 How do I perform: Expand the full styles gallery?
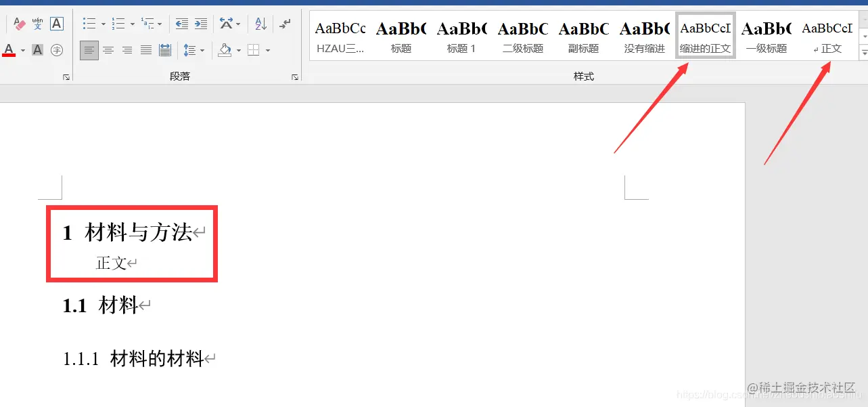click(x=863, y=51)
